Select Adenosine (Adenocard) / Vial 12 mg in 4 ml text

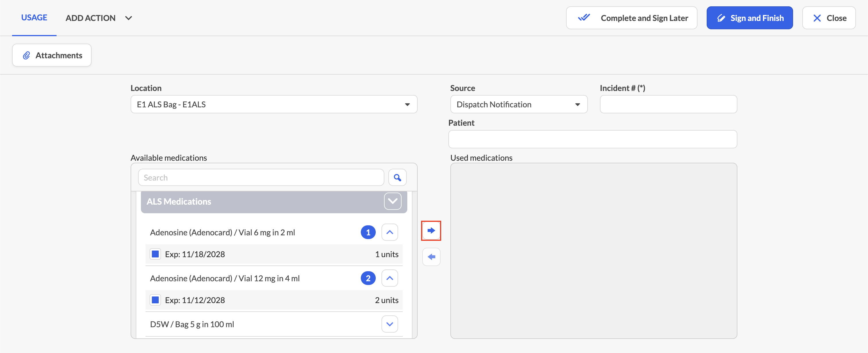click(225, 278)
